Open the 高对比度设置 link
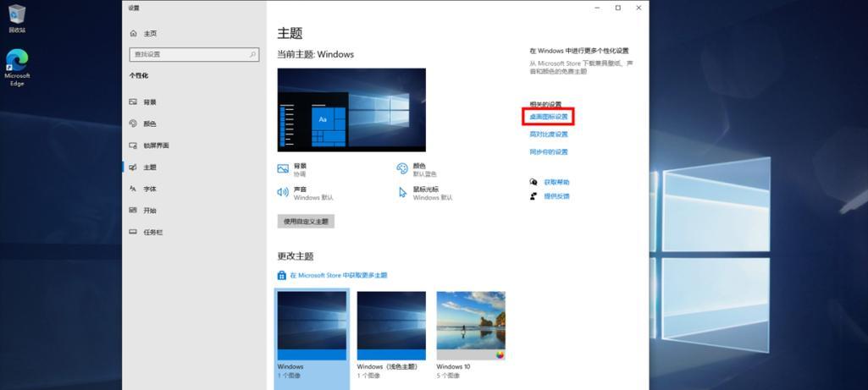 click(549, 135)
